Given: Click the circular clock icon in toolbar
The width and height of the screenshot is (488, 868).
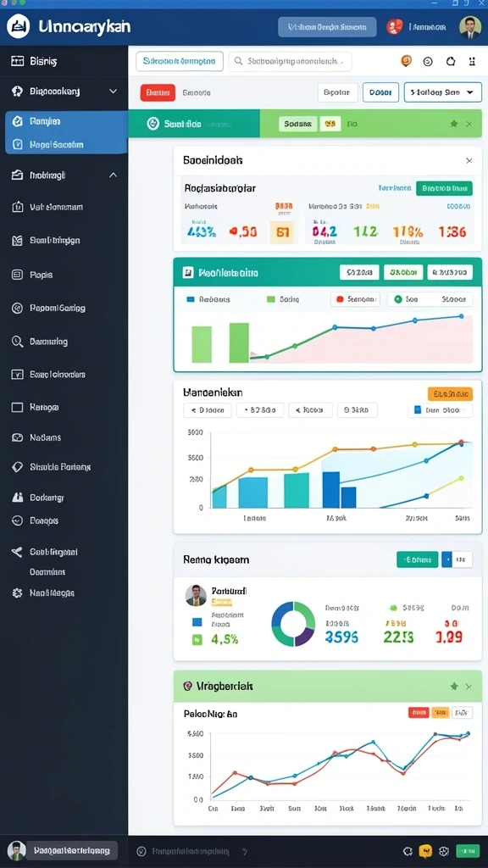Looking at the screenshot, I should coord(428,61).
